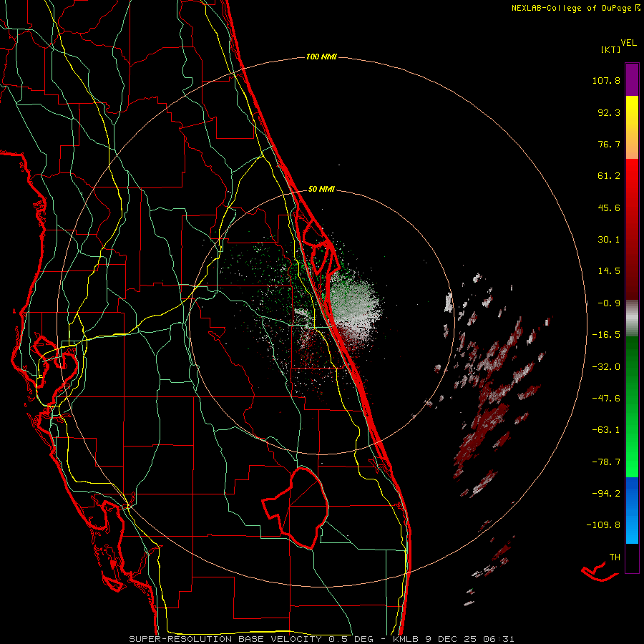Select the 76.7 legend value
The width and height of the screenshot is (644, 644).
609,144
